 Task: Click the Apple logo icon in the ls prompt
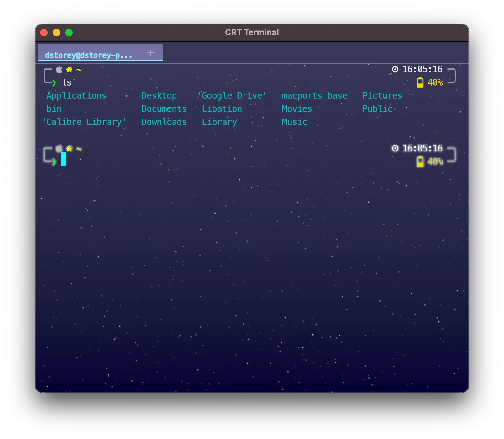click(59, 69)
